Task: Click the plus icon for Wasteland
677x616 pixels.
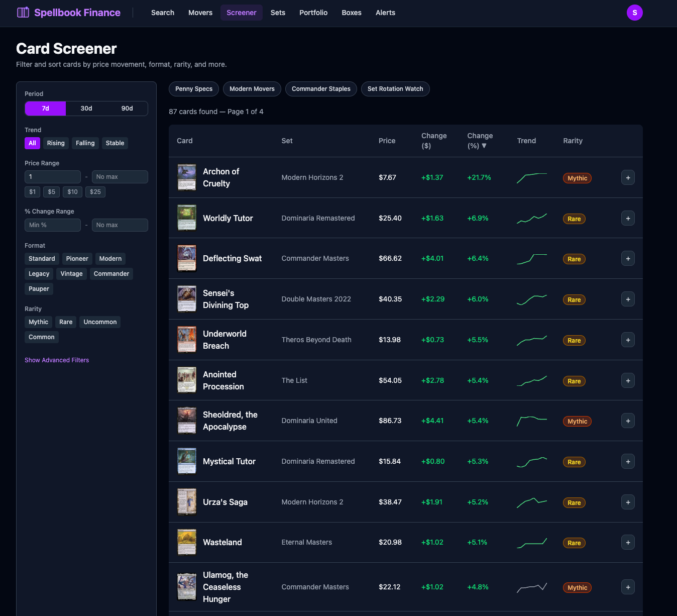Action: pyautogui.click(x=628, y=542)
